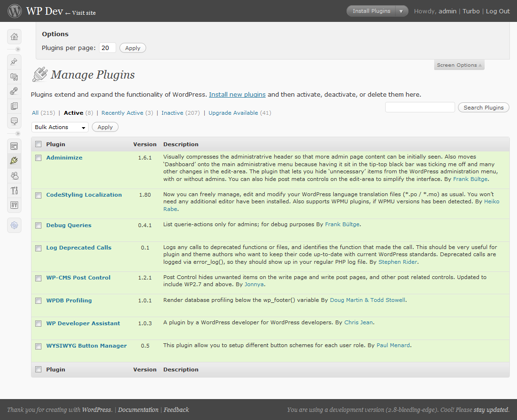Toggle select-all checkbox in table footer

[39, 370]
